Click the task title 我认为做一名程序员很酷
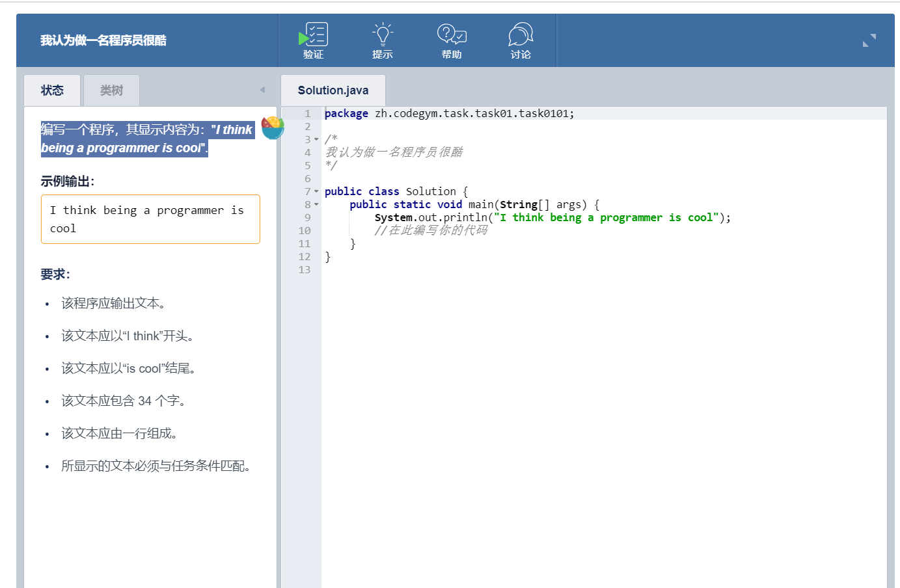The height and width of the screenshot is (588, 900). [103, 40]
